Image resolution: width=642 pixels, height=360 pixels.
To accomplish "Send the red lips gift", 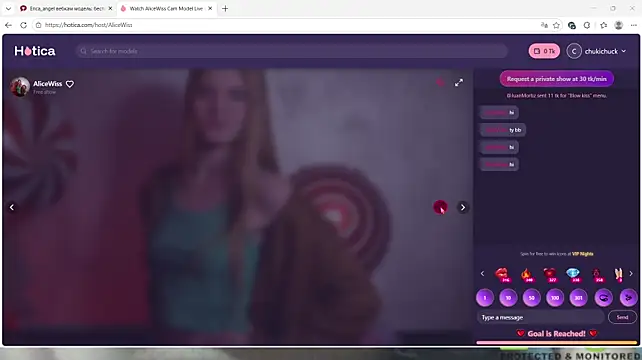I will [x=502, y=274].
